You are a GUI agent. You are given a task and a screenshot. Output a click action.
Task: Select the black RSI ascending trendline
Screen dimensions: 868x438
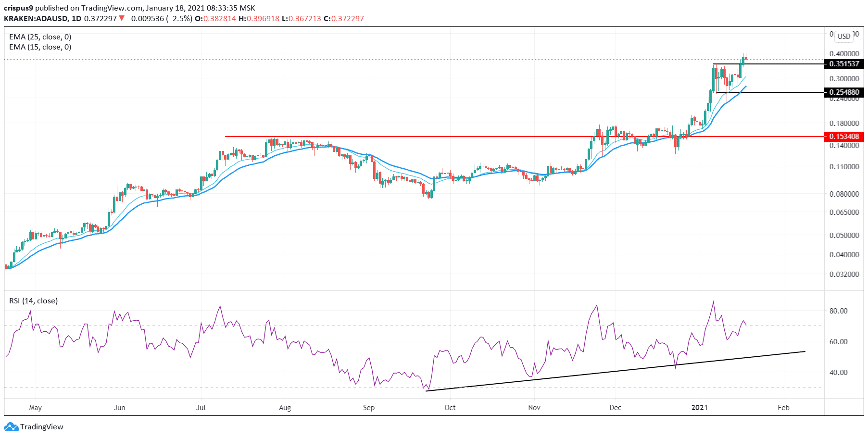616,371
